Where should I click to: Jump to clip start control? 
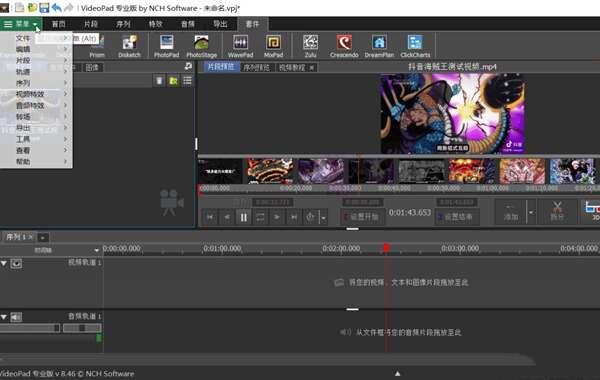pyautogui.click(x=210, y=217)
